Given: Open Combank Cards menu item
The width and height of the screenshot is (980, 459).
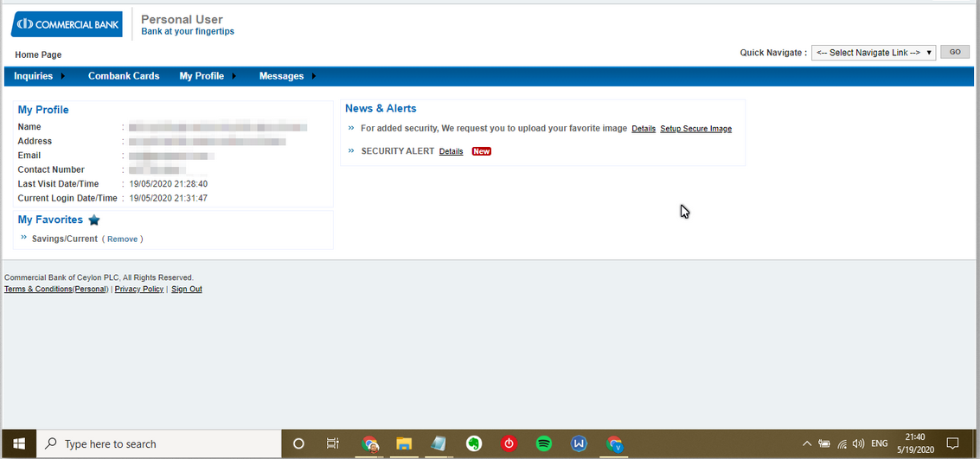Looking at the screenshot, I should pos(124,76).
